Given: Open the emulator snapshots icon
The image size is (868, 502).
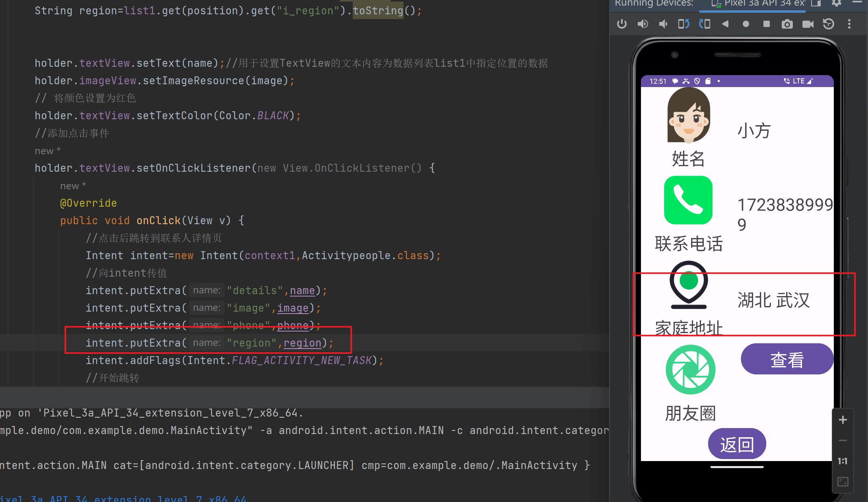Looking at the screenshot, I should [828, 24].
